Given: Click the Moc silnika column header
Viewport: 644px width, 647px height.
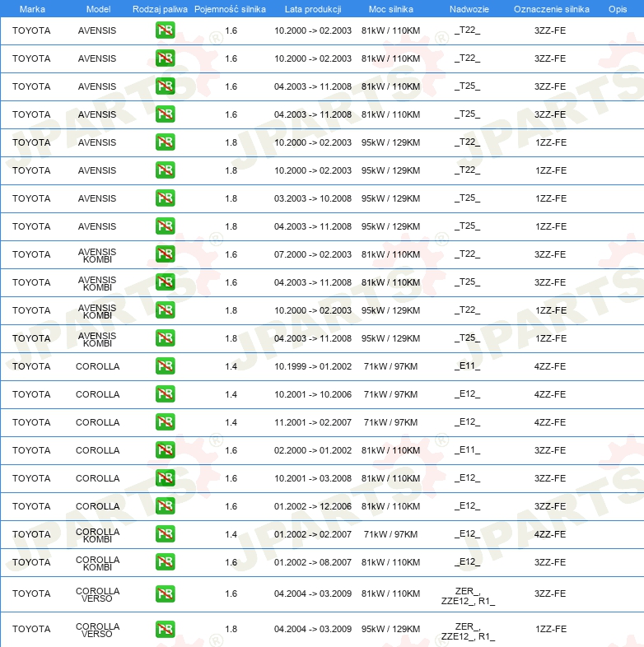Looking at the screenshot, I should tap(390, 9).
